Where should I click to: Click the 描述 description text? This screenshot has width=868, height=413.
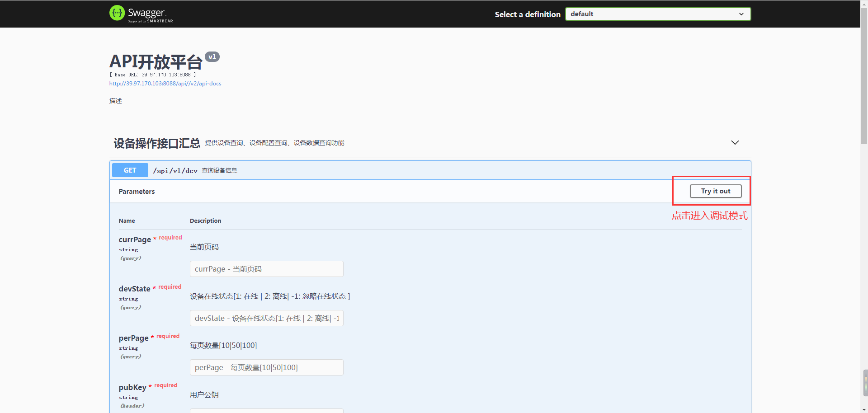tap(115, 101)
